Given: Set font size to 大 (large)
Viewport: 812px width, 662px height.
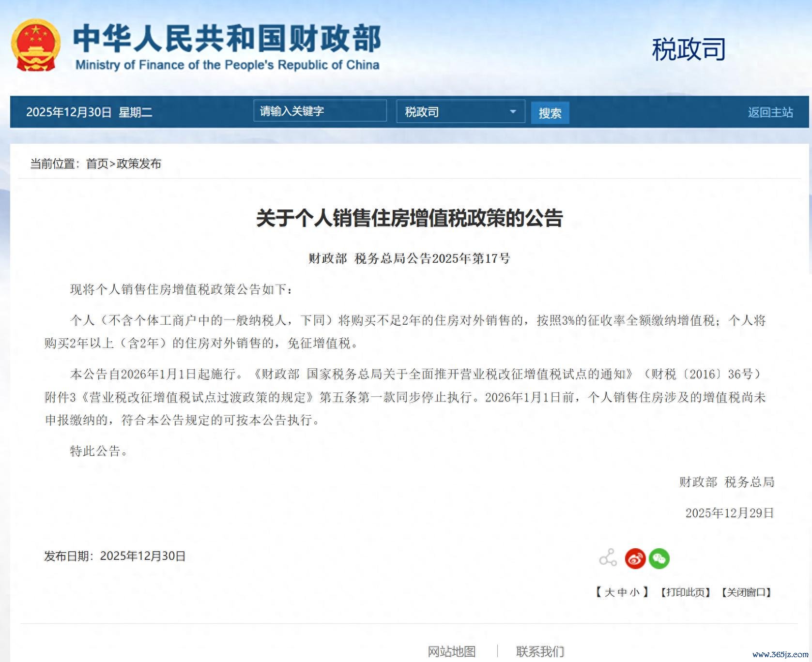Looking at the screenshot, I should (610, 592).
